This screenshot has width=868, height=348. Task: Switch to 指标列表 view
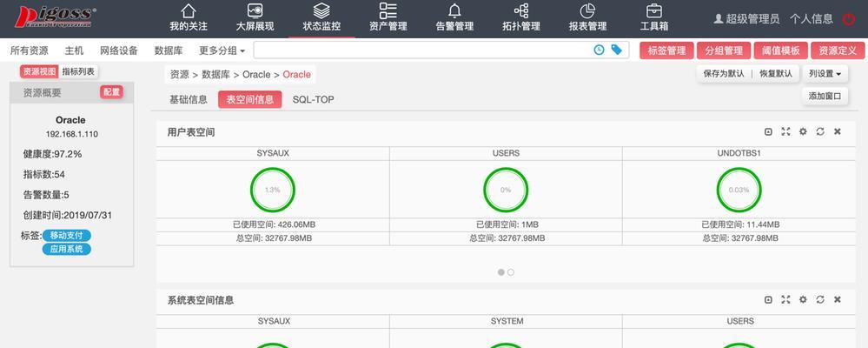point(78,71)
